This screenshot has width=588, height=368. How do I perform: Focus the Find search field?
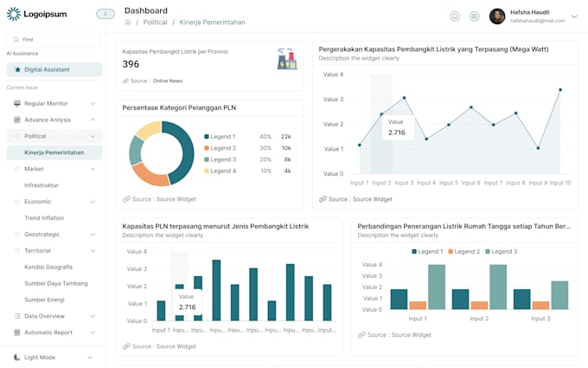click(x=54, y=40)
